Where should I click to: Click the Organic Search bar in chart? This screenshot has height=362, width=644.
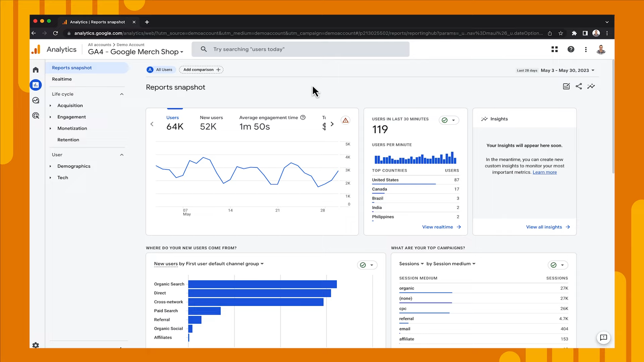262,284
